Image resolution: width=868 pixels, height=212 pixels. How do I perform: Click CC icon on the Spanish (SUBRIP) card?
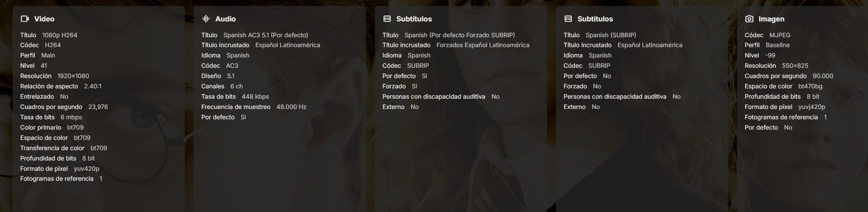pyautogui.click(x=568, y=19)
